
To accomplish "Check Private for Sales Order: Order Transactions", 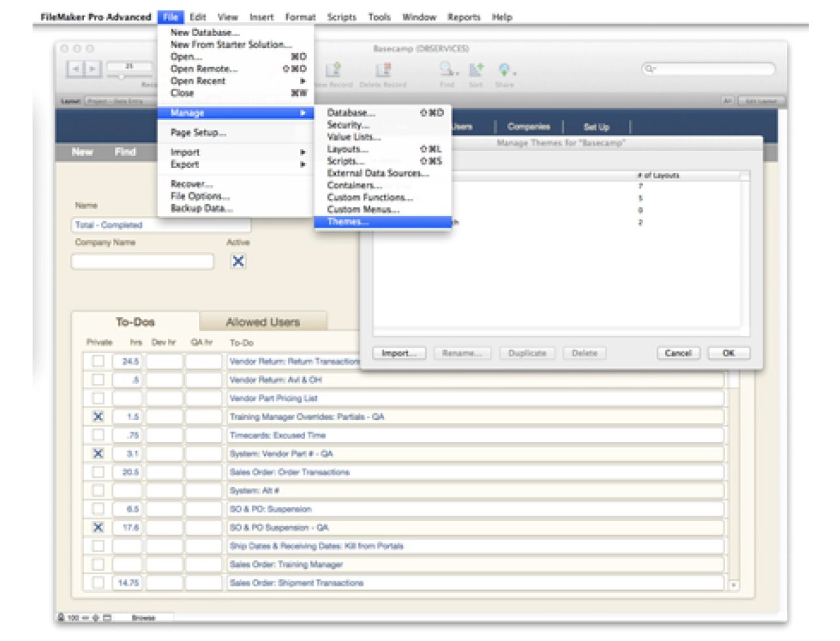I will point(98,472).
